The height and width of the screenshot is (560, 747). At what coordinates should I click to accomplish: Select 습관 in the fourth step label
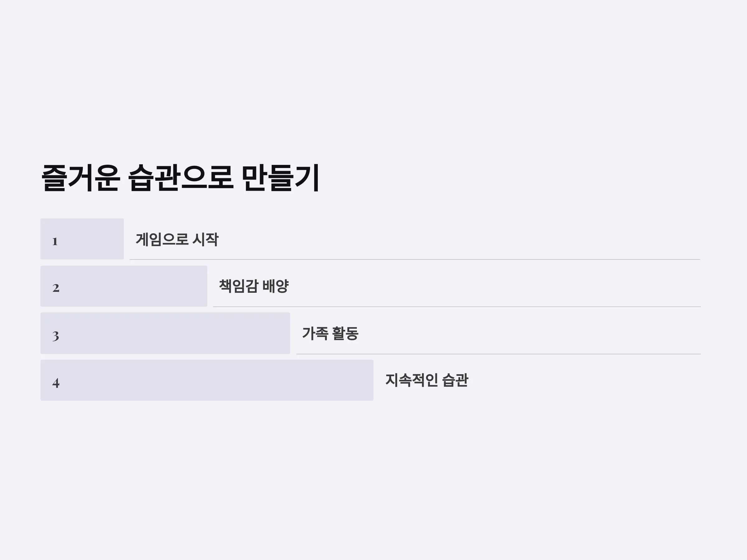click(455, 380)
